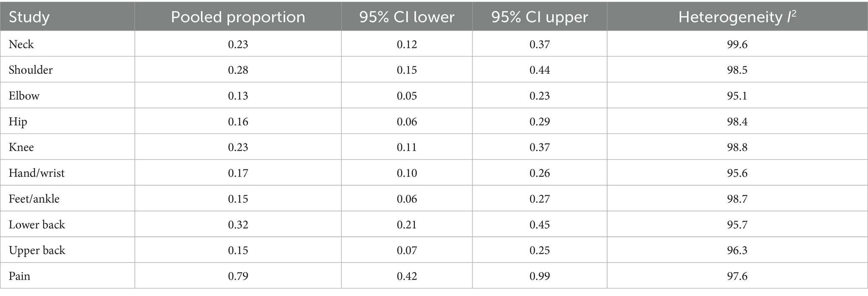
Task: Click the Feet/ankle row label
Action: tap(34, 199)
